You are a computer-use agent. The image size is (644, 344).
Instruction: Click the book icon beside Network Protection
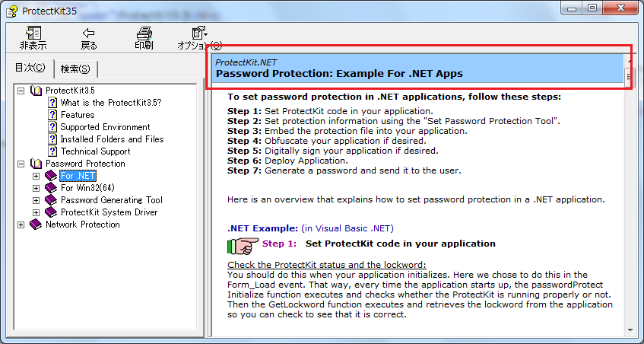click(x=36, y=225)
